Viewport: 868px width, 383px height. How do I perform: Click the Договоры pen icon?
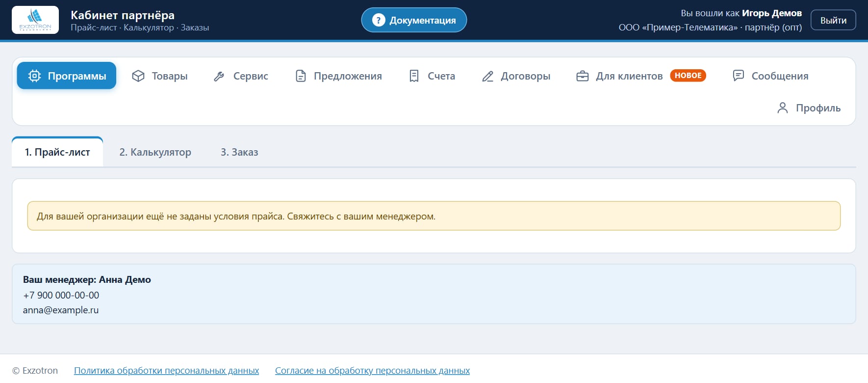(x=487, y=76)
